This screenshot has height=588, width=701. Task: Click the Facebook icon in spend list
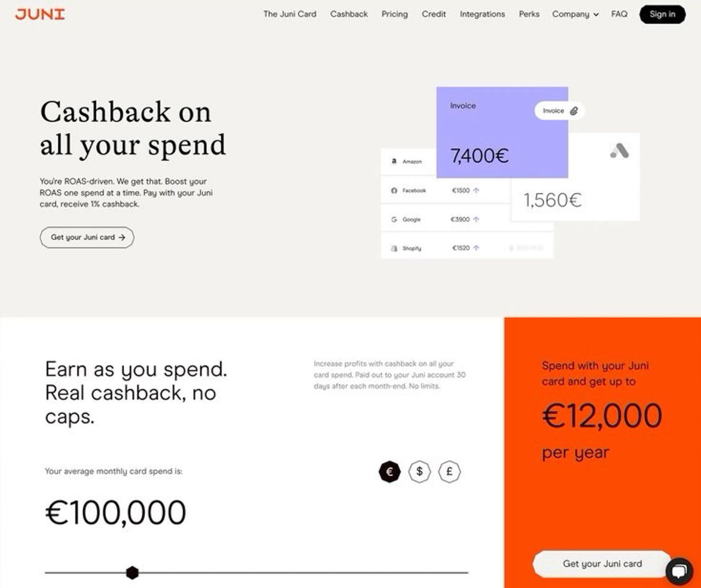(394, 191)
